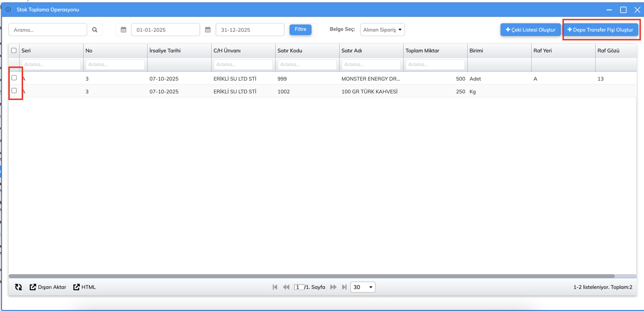Toggle the select-all header checkbox
This screenshot has width=644, height=311.
[14, 50]
